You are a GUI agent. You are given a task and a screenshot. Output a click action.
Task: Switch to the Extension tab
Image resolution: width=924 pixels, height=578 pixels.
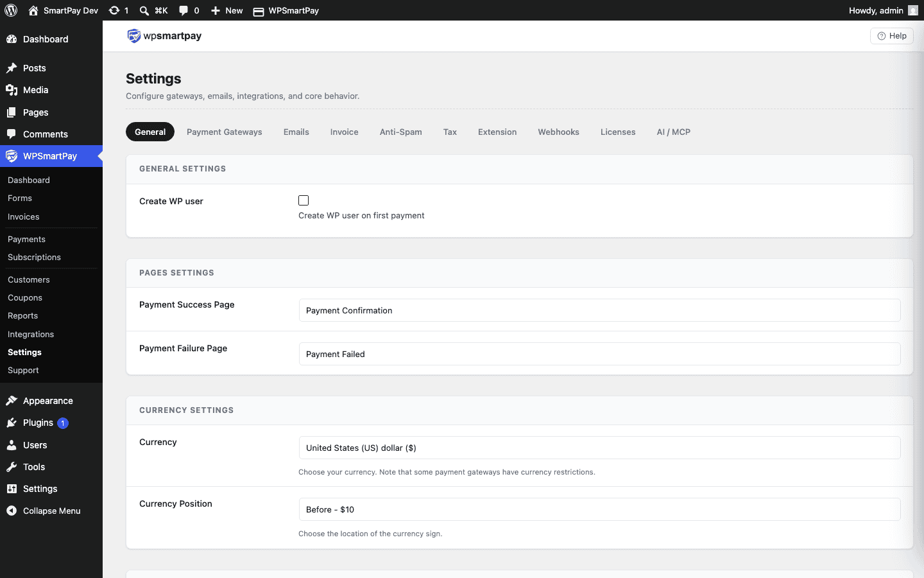497,132
